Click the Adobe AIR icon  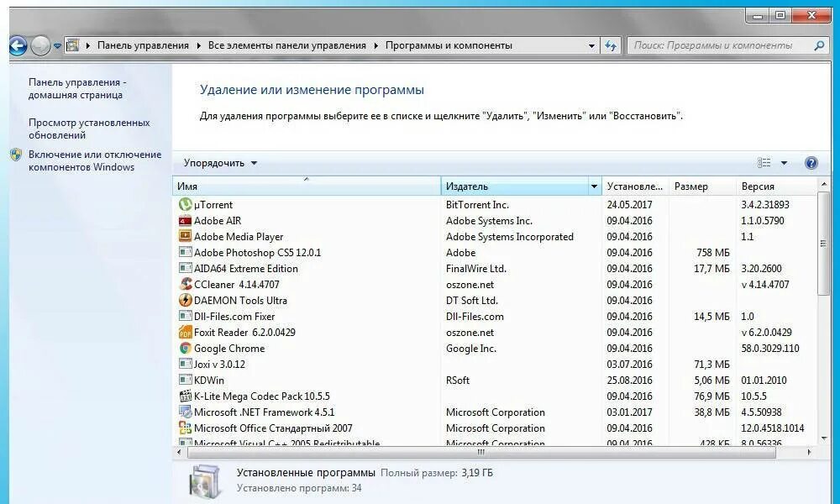pyautogui.click(x=185, y=220)
